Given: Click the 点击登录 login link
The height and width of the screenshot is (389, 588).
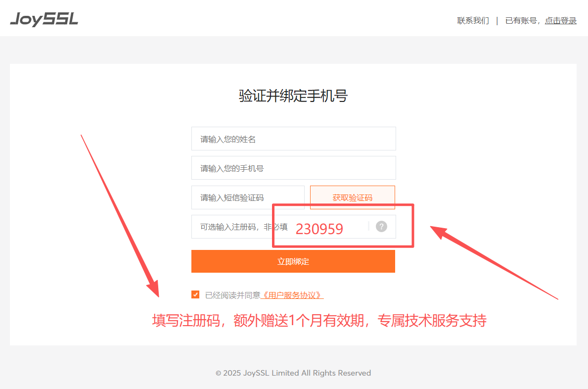Looking at the screenshot, I should click(560, 21).
